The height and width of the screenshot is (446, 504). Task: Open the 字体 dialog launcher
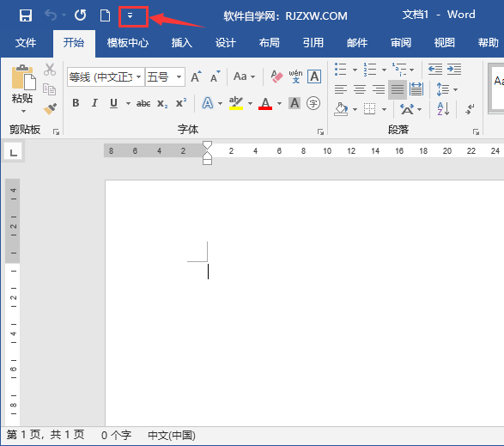pos(320,132)
